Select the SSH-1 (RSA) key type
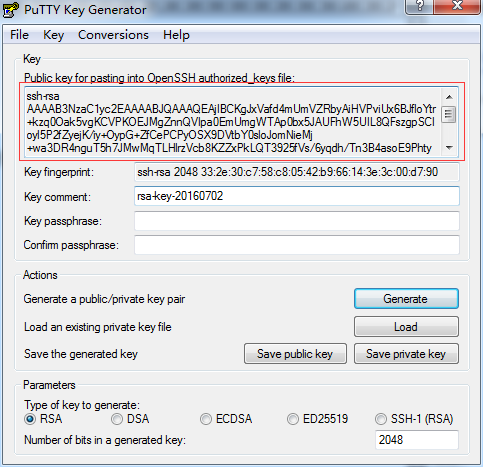 (x=381, y=419)
